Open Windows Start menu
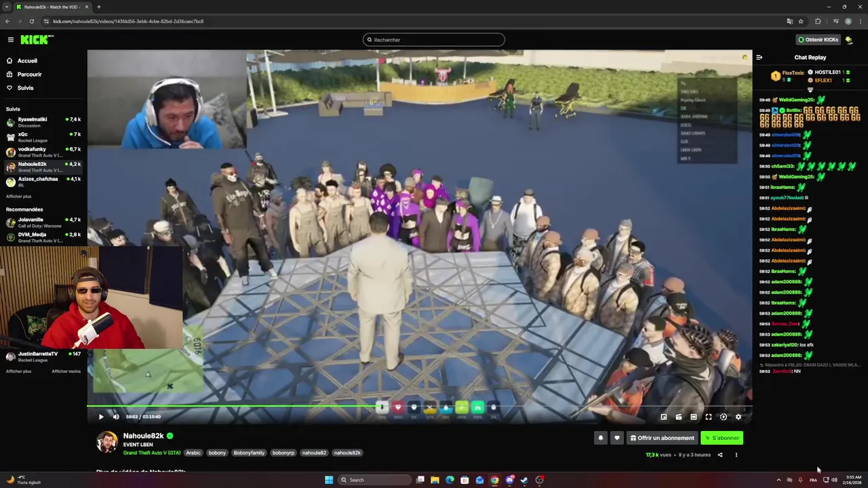868x488 pixels. (329, 480)
